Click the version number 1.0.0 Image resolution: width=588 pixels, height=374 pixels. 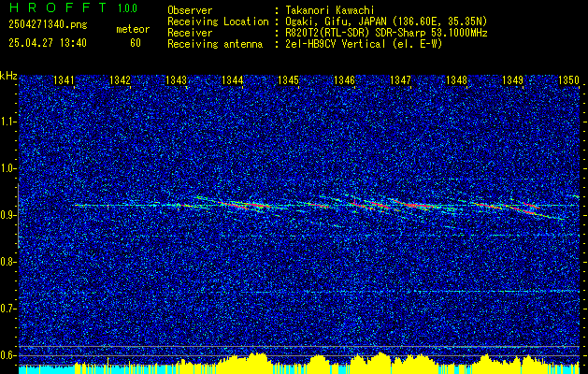pos(127,8)
